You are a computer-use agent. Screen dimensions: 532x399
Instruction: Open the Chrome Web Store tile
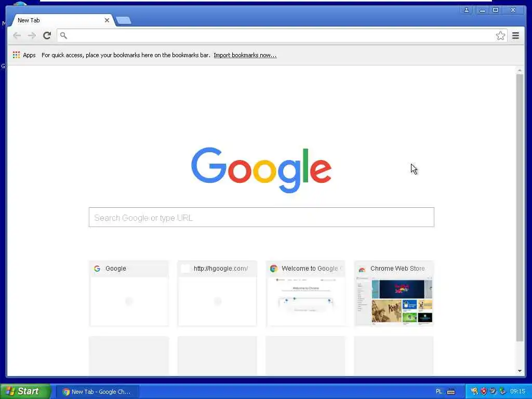tap(394, 294)
